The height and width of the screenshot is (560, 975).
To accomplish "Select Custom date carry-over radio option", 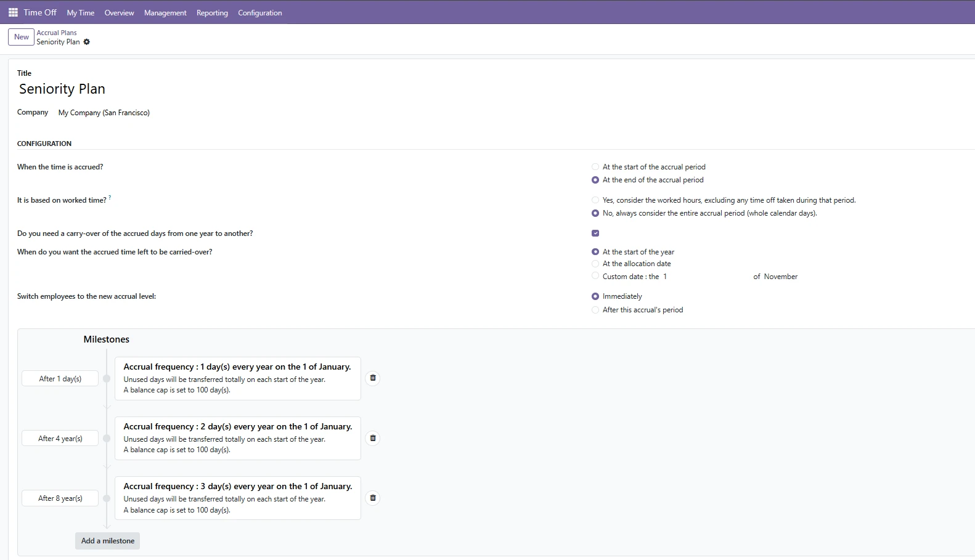I will 595,277.
